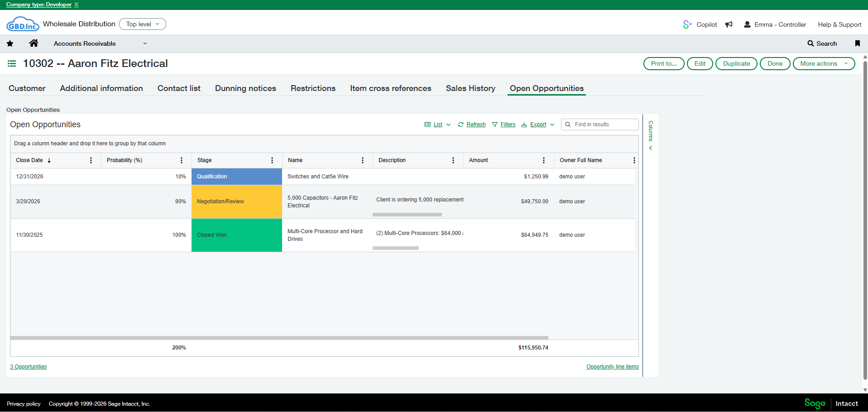Dismiss the Company type Developer banner
868x412 pixels.
tap(77, 5)
